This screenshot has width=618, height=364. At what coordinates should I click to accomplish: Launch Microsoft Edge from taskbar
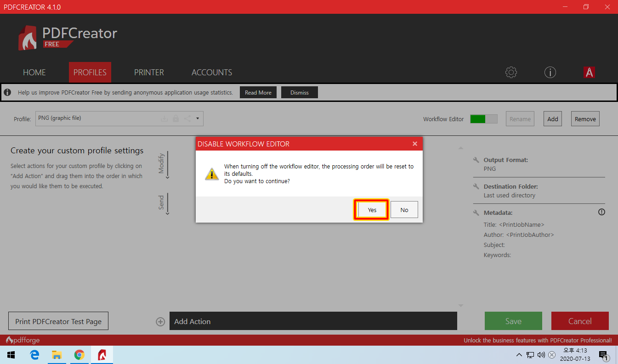coord(34,355)
